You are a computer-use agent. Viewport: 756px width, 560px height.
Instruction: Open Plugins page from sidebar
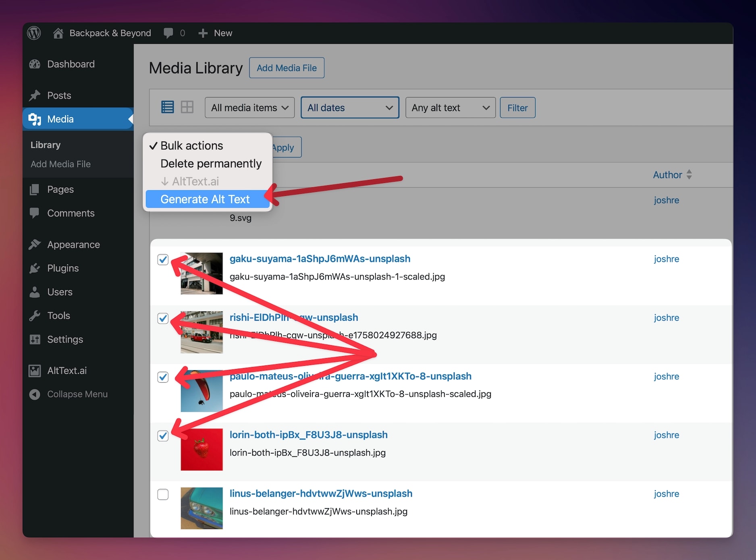pyautogui.click(x=63, y=268)
